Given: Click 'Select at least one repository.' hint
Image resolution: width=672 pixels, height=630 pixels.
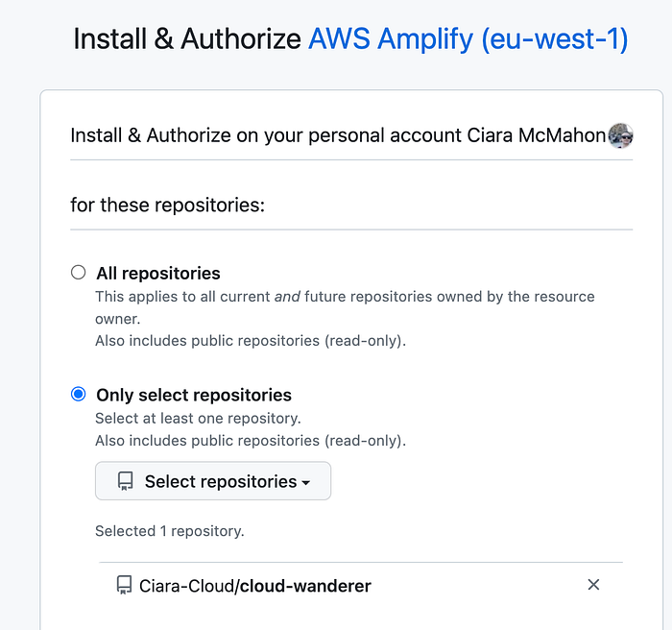Looking at the screenshot, I should (x=198, y=419).
